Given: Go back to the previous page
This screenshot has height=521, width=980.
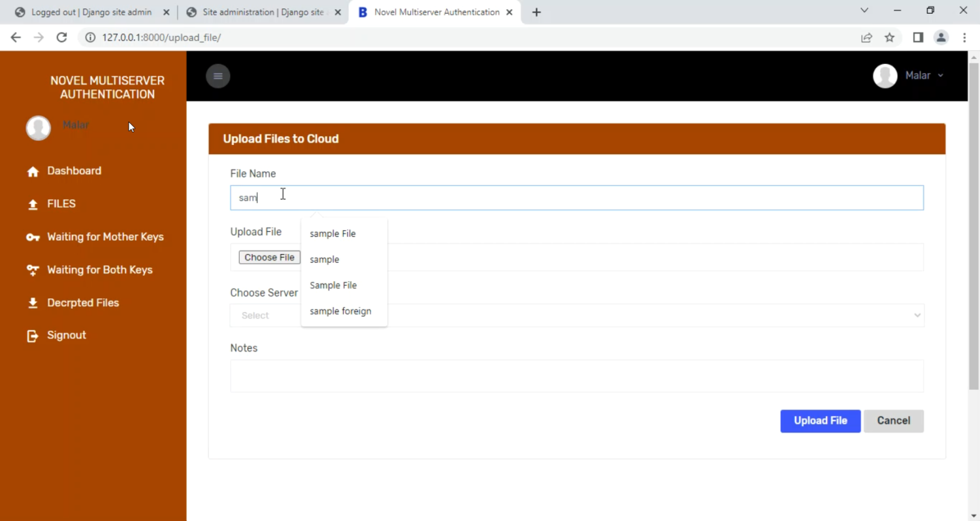Looking at the screenshot, I should pyautogui.click(x=16, y=37).
